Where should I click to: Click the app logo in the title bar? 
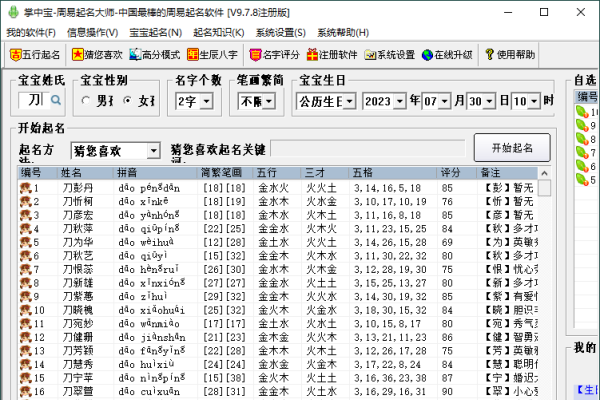pos(13,12)
